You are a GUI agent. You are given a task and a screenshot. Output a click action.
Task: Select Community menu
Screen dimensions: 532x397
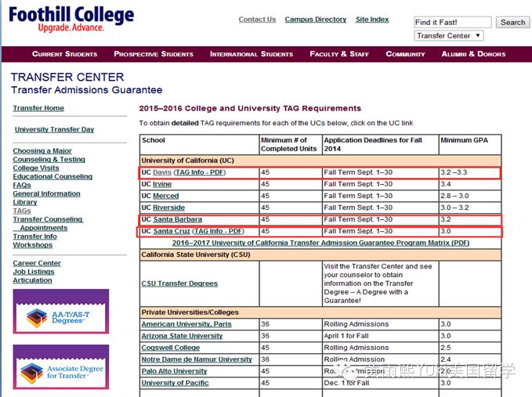coord(405,54)
